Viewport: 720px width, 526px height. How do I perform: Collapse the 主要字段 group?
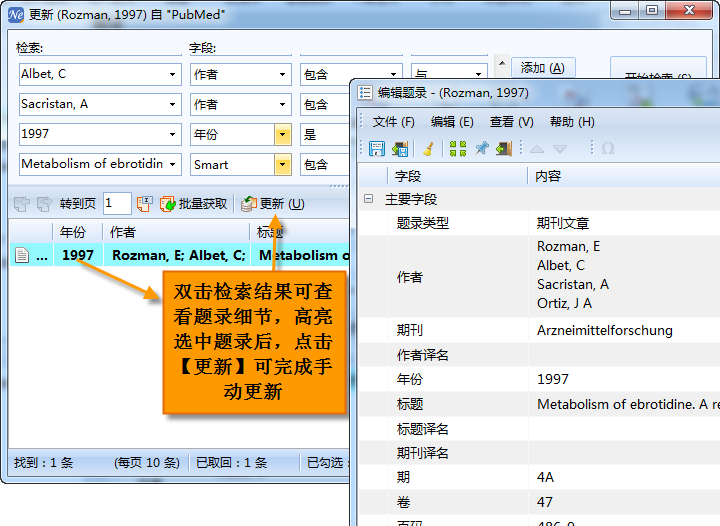[368, 199]
